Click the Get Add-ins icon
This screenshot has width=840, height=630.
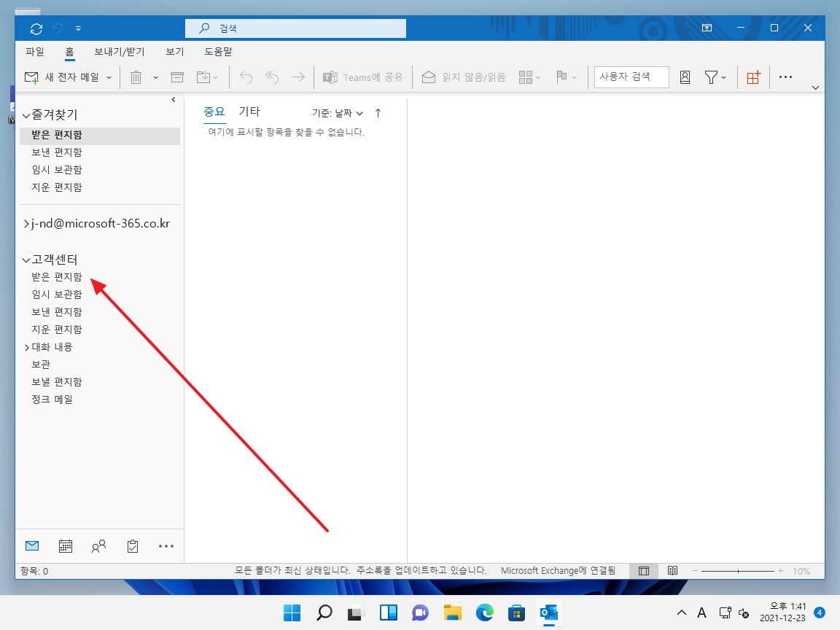click(753, 78)
